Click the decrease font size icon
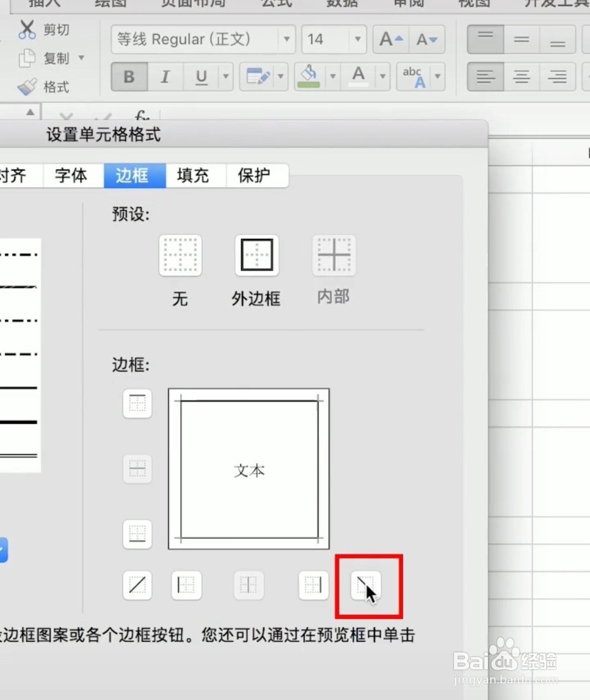The image size is (590, 700). (426, 39)
